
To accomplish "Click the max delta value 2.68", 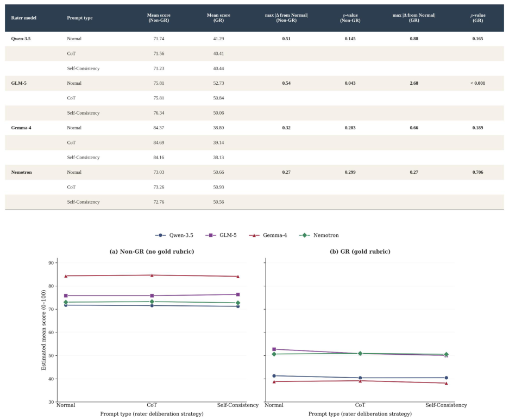I will (414, 83).
